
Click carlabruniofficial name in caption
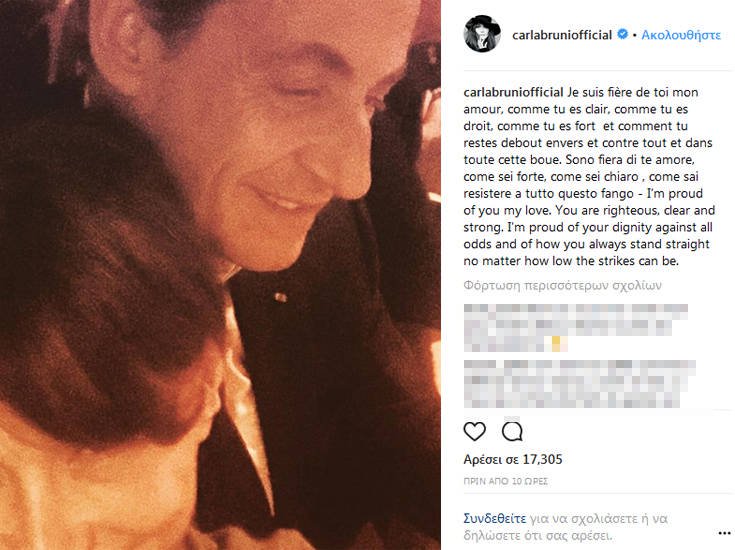(x=513, y=92)
